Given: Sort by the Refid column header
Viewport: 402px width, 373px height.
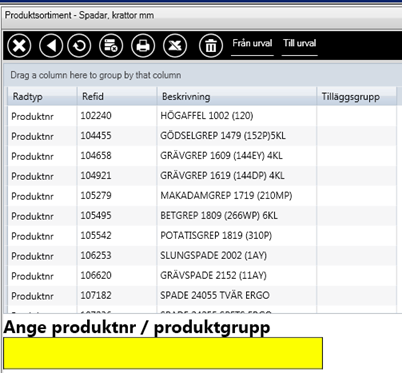Looking at the screenshot, I should [x=117, y=97].
